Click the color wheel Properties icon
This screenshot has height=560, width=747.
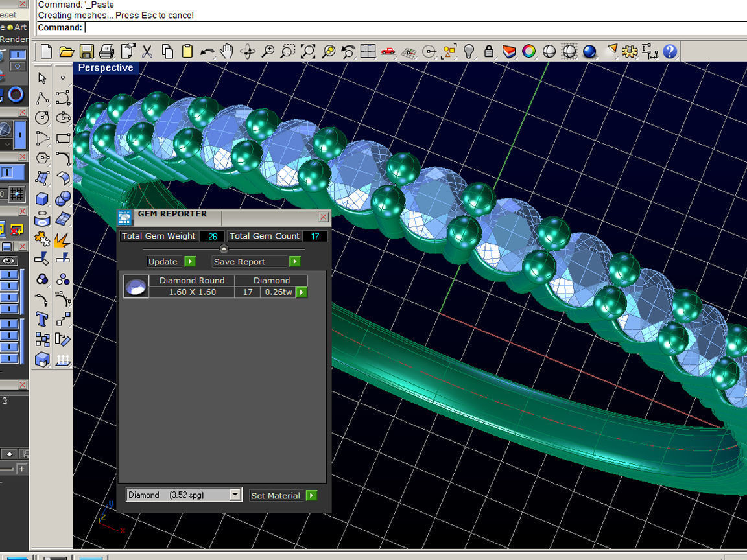529,51
